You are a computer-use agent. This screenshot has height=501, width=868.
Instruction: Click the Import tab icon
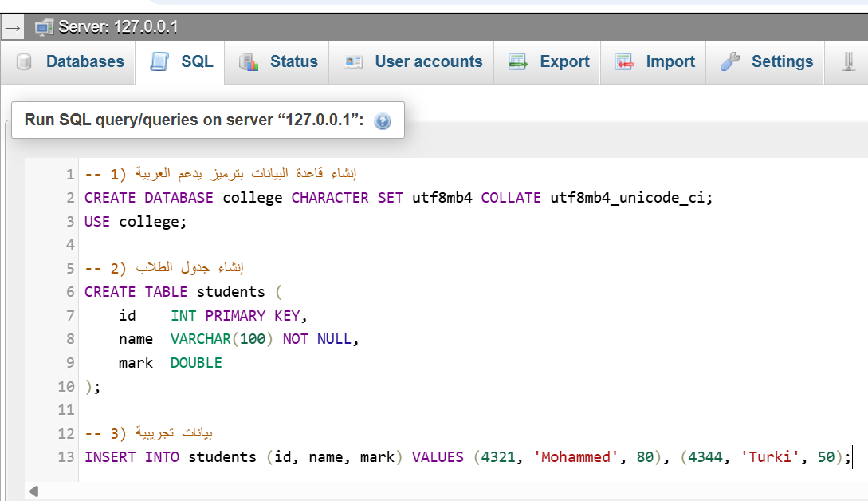coord(624,61)
